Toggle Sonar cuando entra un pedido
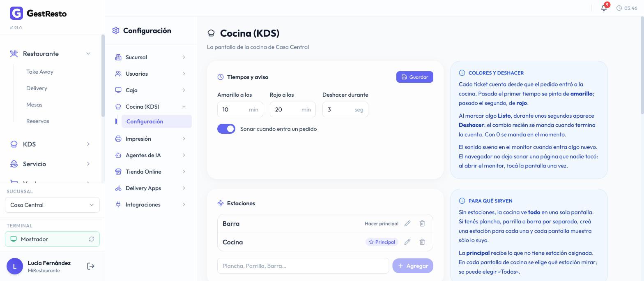The image size is (644, 281). pos(226,129)
